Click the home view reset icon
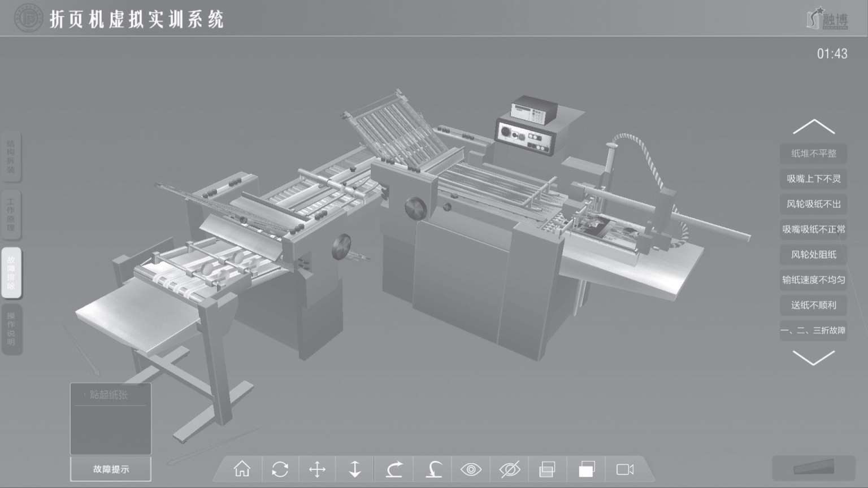 (x=242, y=469)
